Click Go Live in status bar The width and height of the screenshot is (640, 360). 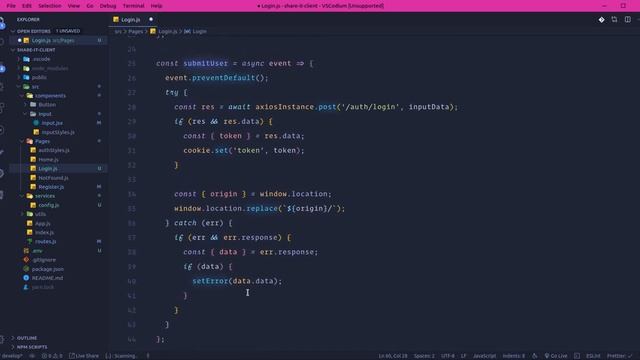coord(556,356)
